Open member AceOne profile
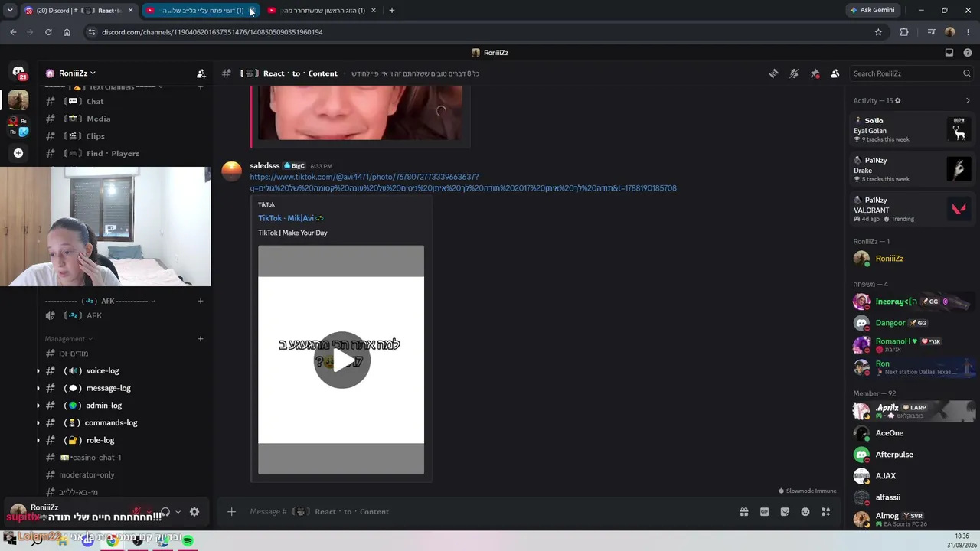The width and height of the screenshot is (980, 551). coord(913,433)
